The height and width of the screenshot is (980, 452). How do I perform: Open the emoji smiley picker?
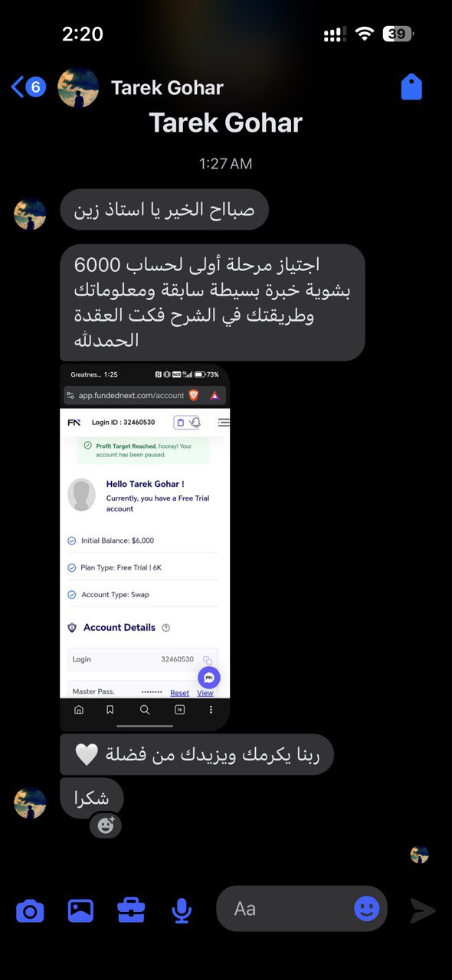click(367, 909)
